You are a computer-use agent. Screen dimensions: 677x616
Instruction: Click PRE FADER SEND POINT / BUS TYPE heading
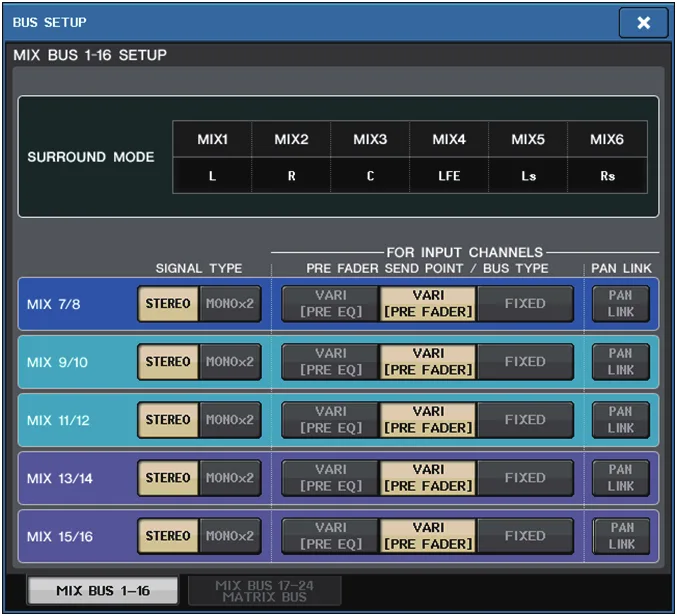click(427, 268)
